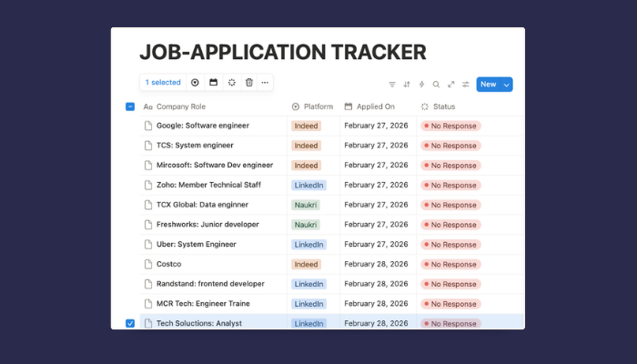This screenshot has width=637, height=364.
Task: Open the view settings sliders icon
Action: click(x=466, y=85)
